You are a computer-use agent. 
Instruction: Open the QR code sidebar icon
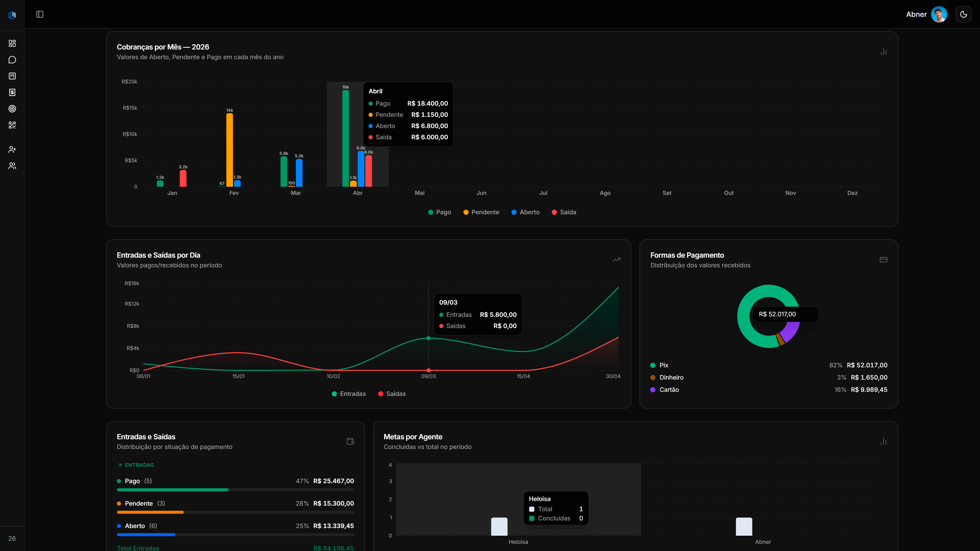[12, 125]
